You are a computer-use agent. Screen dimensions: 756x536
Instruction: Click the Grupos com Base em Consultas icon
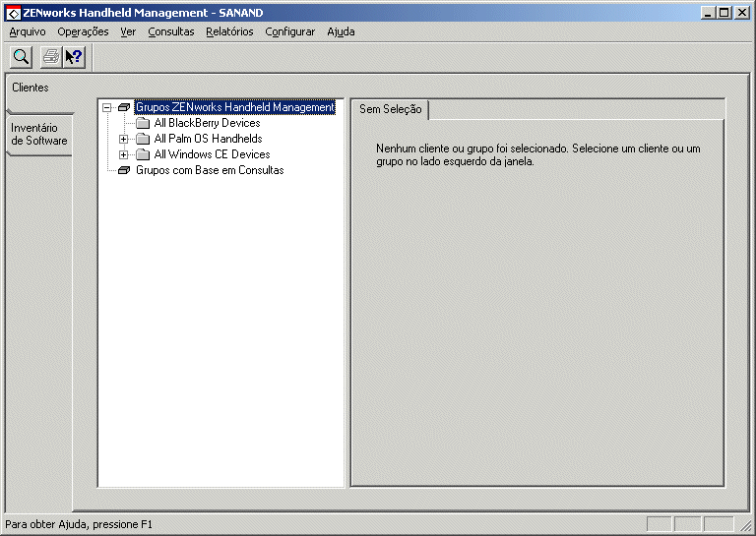[124, 170]
